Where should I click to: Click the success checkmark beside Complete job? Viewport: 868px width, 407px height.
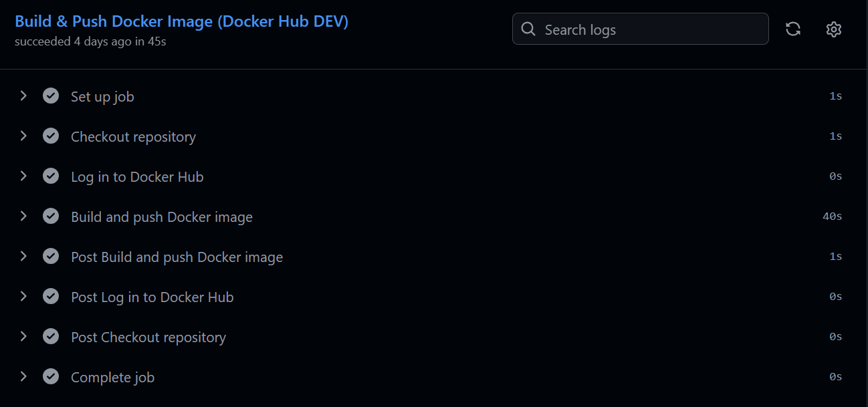coord(51,376)
